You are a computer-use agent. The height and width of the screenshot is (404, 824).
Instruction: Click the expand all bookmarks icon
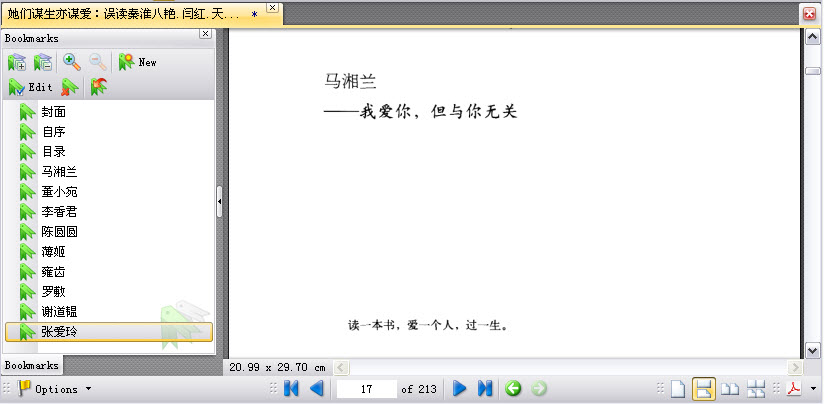(16, 62)
